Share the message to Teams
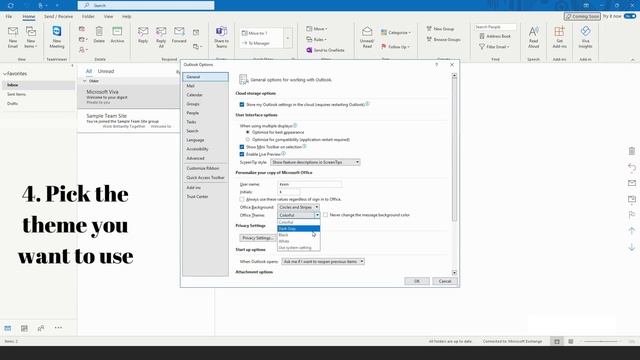This screenshot has width=640, height=360. click(221, 37)
